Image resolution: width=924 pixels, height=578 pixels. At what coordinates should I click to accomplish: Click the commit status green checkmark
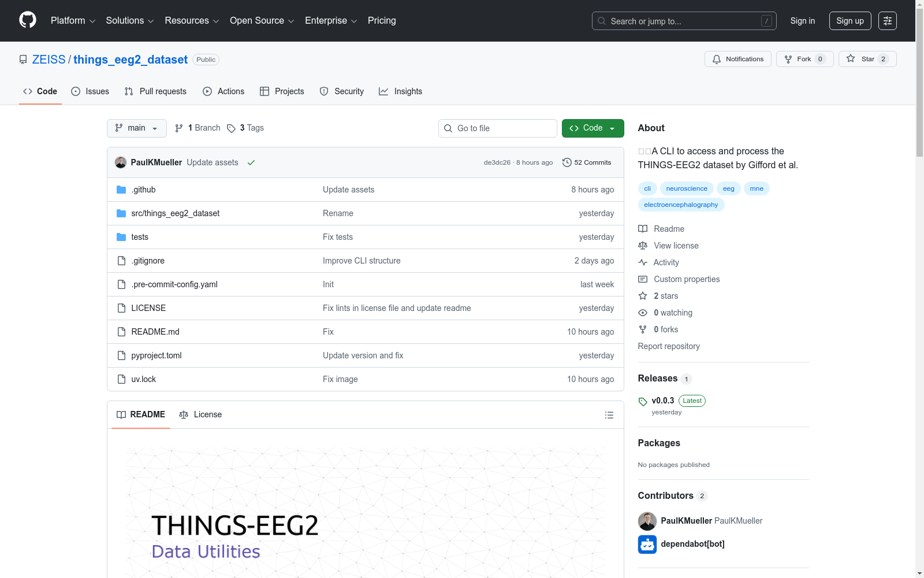point(251,162)
